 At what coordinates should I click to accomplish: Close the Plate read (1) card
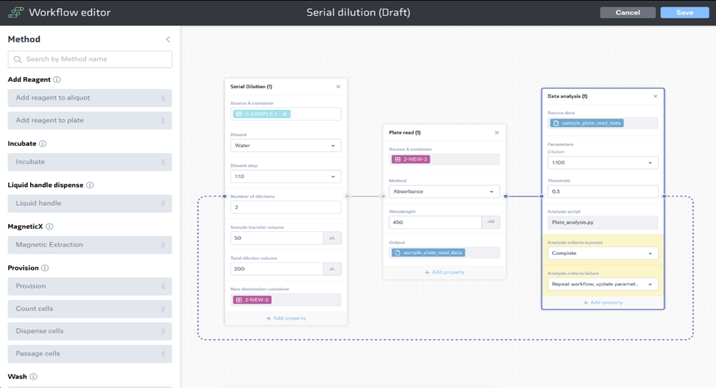point(497,133)
